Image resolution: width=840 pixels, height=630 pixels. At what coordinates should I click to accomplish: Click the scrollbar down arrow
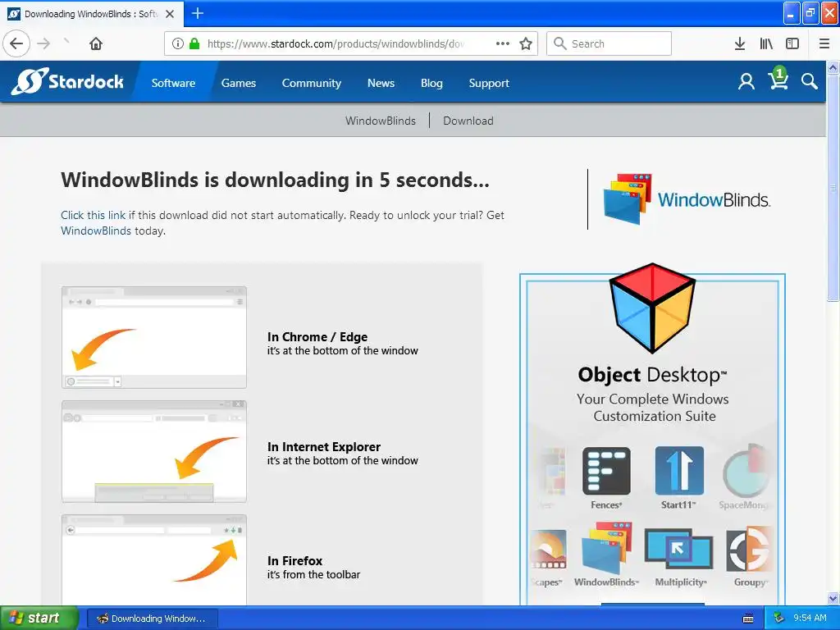(833, 598)
